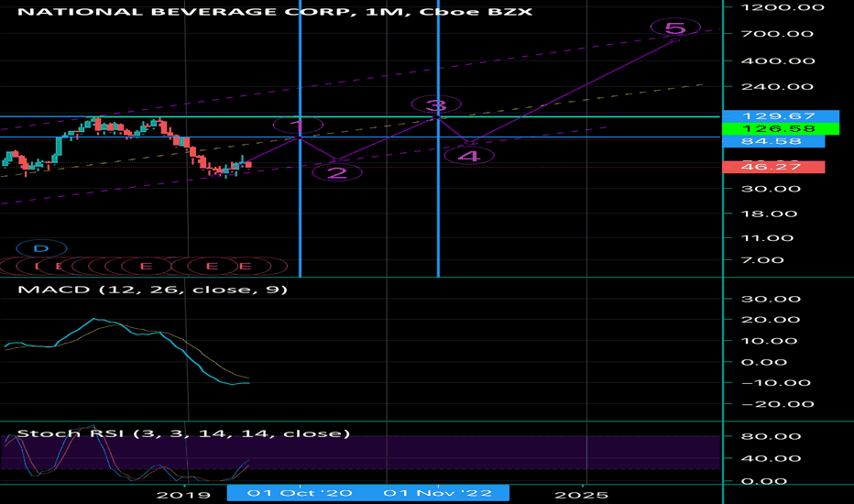Screen dimensions: 854x504
Task: Click the blue D dividend marker
Action: tap(41, 248)
